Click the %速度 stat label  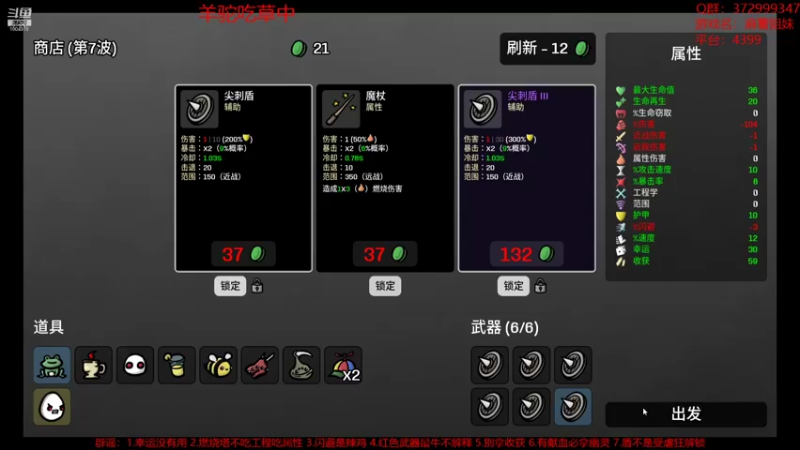643,238
